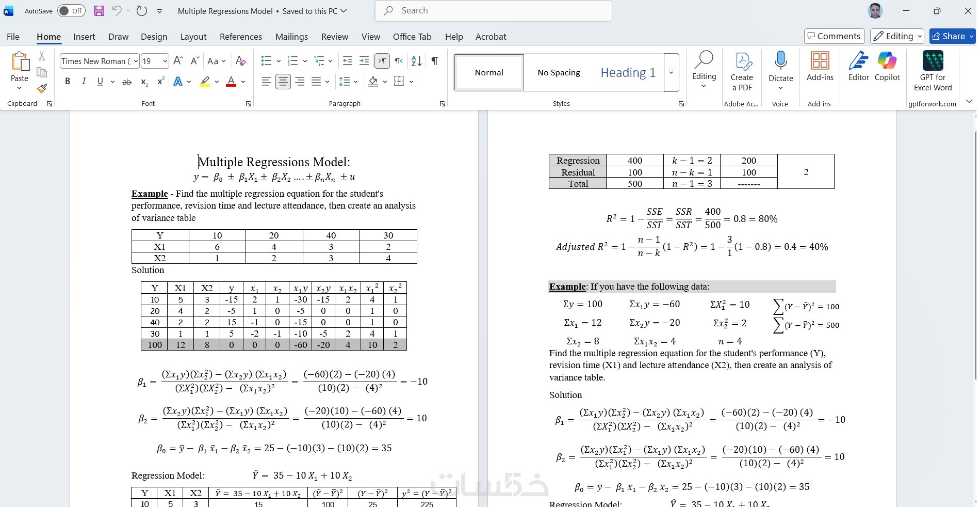The width and height of the screenshot is (980, 507).
Task: Toggle AutoSave switch
Action: (x=71, y=11)
